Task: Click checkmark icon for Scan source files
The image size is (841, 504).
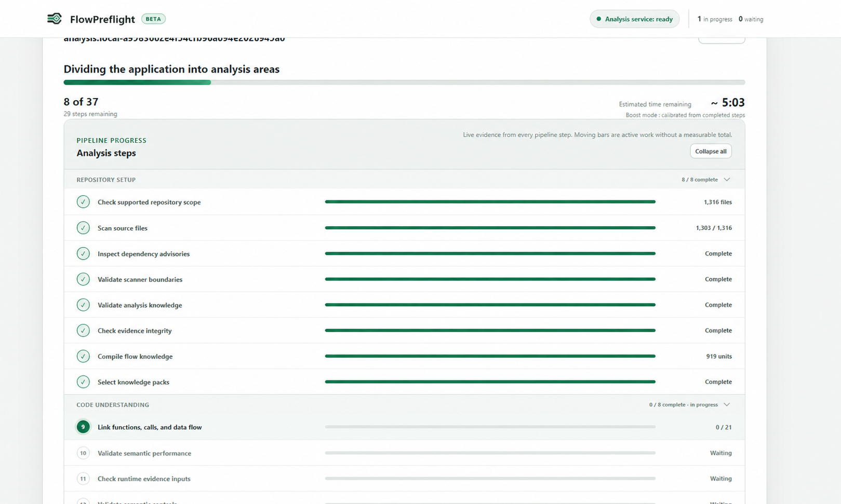Action: click(x=83, y=228)
